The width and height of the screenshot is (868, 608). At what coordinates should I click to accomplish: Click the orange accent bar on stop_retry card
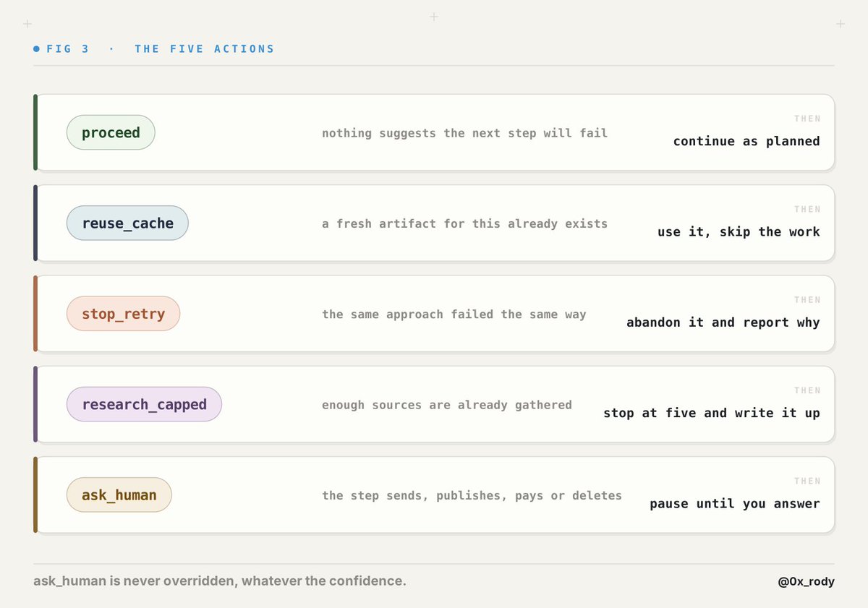(35, 314)
